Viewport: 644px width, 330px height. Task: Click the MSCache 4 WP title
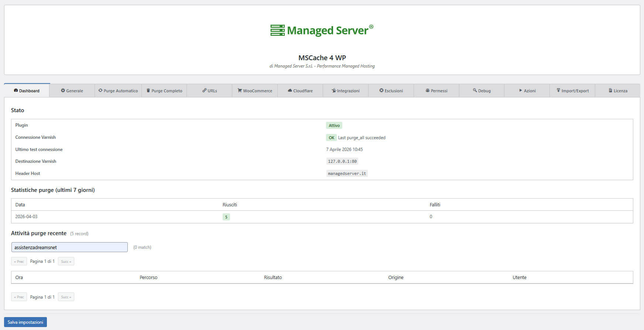coord(322,58)
